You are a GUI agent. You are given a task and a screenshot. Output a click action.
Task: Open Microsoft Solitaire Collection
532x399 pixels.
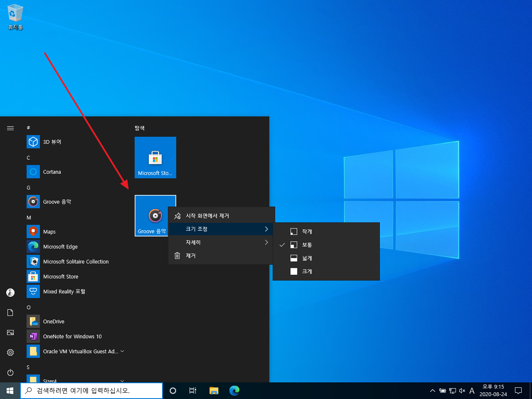[x=76, y=261]
